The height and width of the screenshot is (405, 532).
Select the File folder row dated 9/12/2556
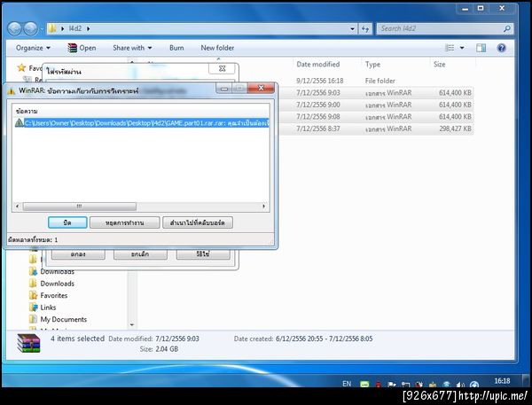click(x=375, y=81)
